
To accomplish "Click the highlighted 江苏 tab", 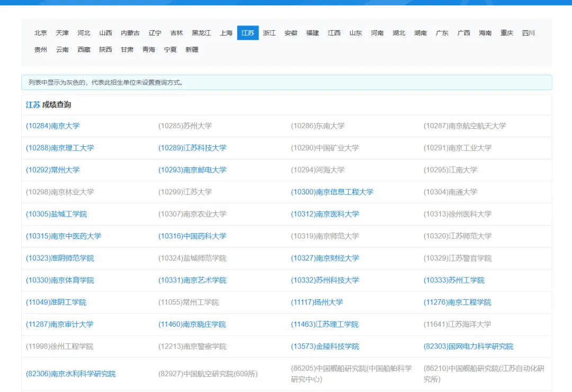I will [248, 33].
